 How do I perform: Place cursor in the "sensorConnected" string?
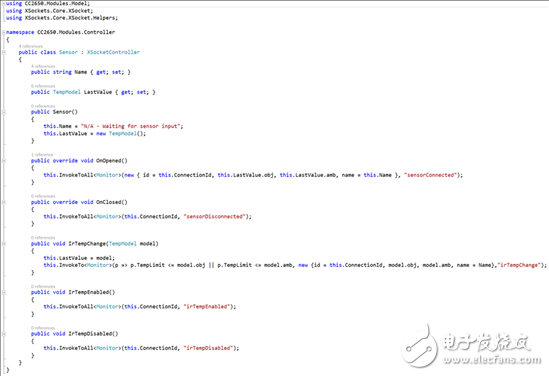click(430, 175)
